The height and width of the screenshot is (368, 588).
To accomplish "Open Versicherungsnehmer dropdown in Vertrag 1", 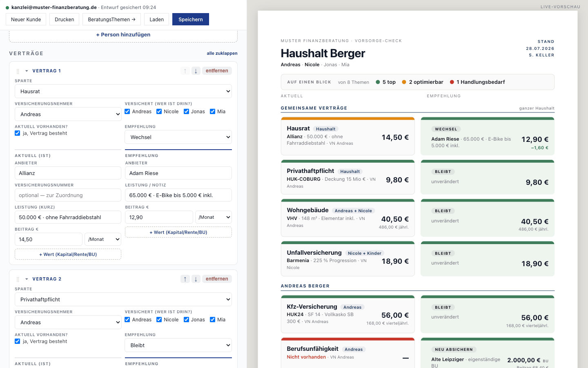I will pos(68,114).
